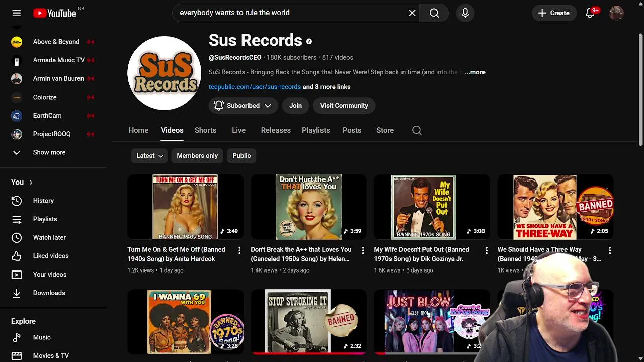Viewport: 644px width, 362px height.
Task: Open My Wife Doesn't Put Out thumbnail
Action: pyautogui.click(x=432, y=207)
